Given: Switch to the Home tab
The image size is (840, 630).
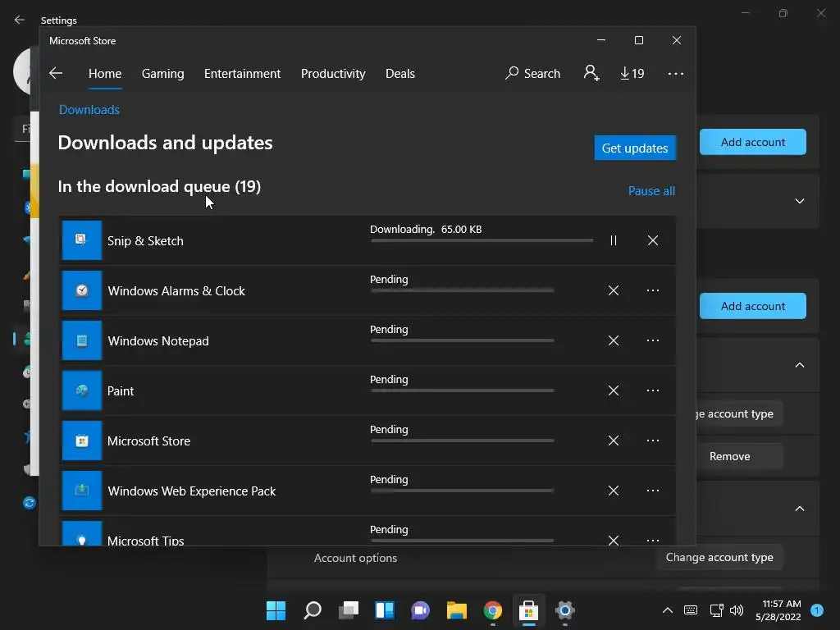Looking at the screenshot, I should (x=105, y=73).
